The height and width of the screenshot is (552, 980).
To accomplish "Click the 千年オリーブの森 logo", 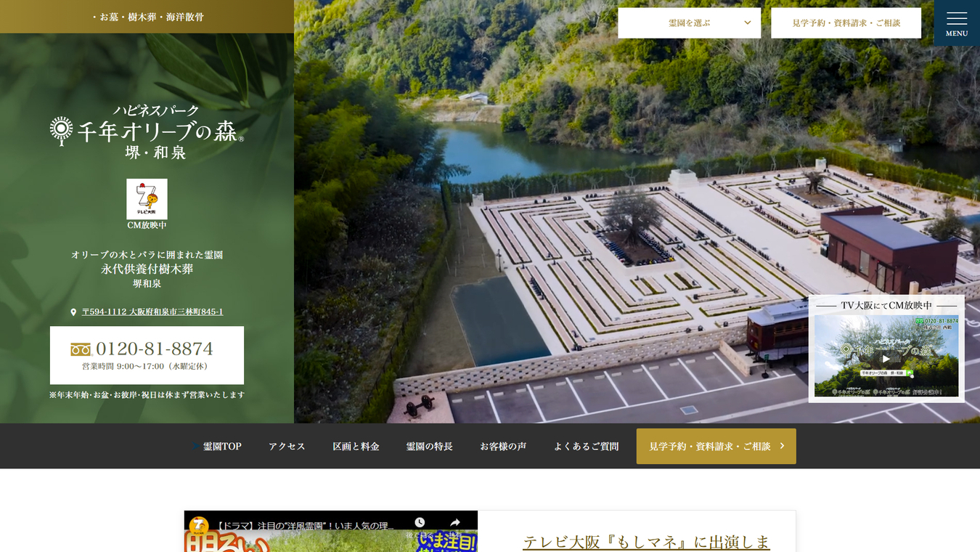I will pos(147,131).
